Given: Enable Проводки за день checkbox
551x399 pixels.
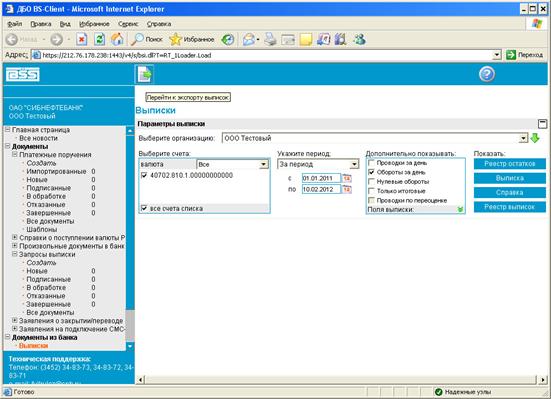Looking at the screenshot, I should tap(371, 163).
